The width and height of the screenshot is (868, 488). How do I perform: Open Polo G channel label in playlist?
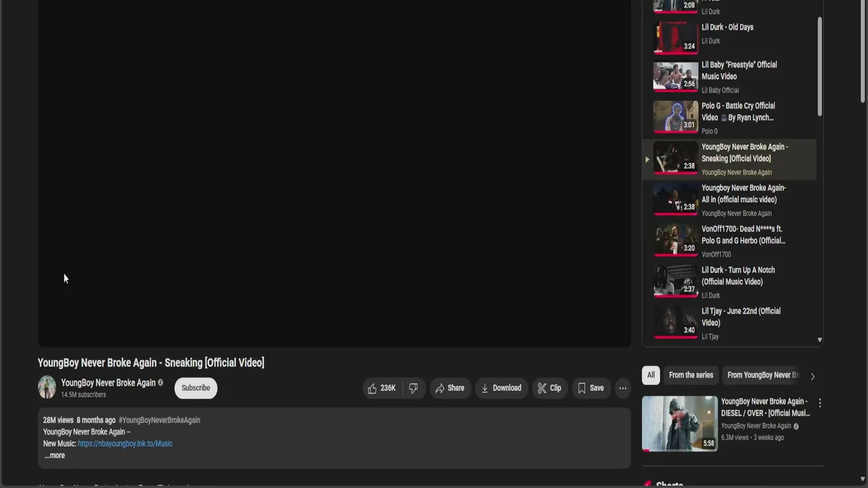709,131
